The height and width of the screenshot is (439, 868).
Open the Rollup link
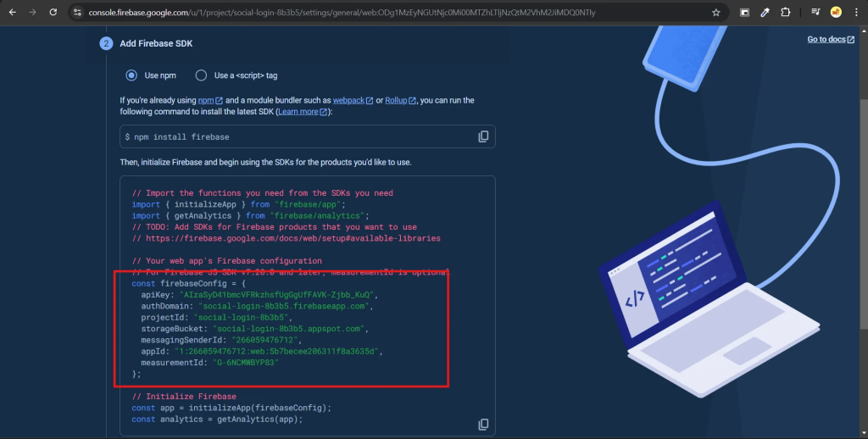pos(396,100)
